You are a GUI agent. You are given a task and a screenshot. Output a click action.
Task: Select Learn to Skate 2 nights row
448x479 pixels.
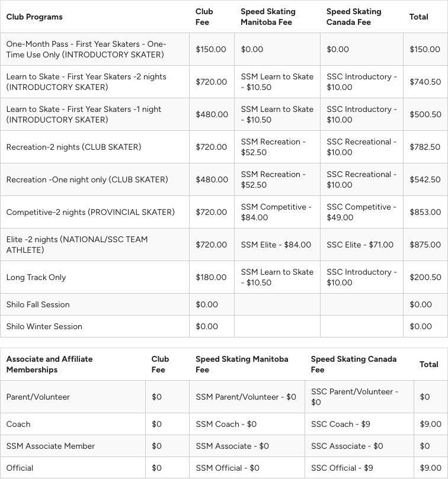(224, 82)
